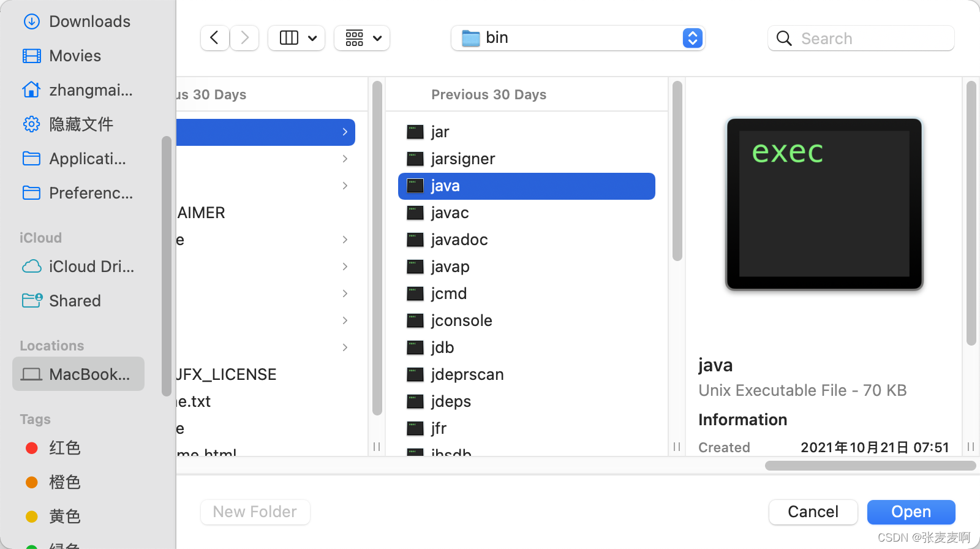This screenshot has width=980, height=549.
Task: Click the exec icon beside javap
Action: 415,267
